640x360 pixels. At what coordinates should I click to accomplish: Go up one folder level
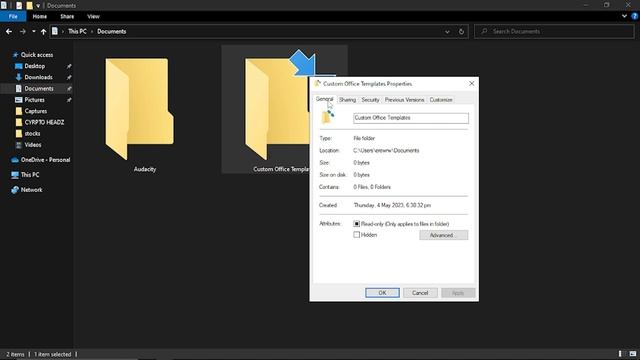43,31
